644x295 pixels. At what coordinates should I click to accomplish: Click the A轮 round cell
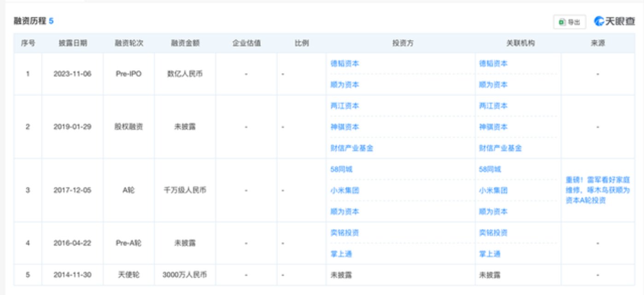pos(129,190)
